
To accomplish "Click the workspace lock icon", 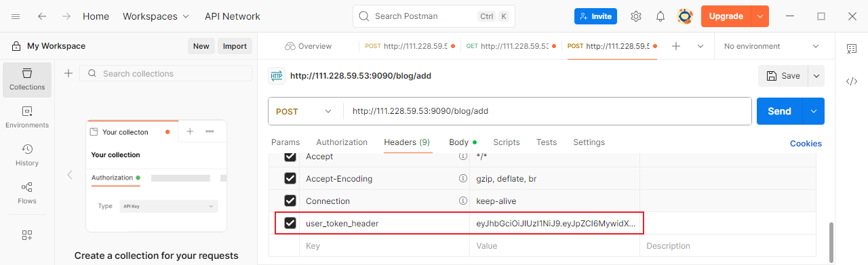I will (16, 46).
